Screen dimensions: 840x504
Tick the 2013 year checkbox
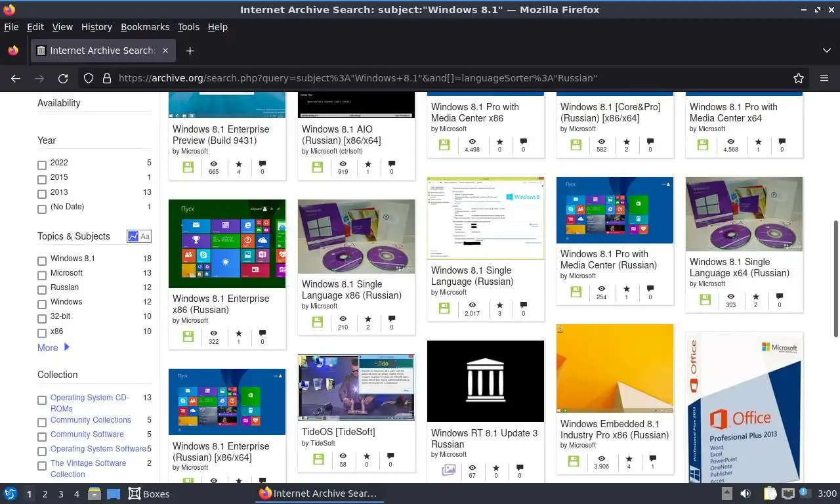42,194
